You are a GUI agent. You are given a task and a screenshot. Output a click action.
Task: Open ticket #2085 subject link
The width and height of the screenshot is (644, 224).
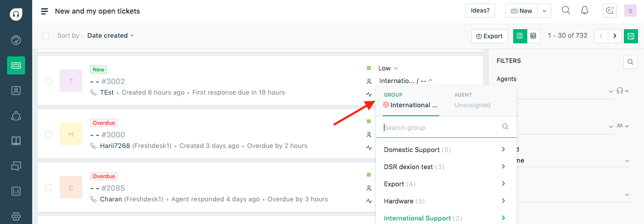[x=107, y=188]
